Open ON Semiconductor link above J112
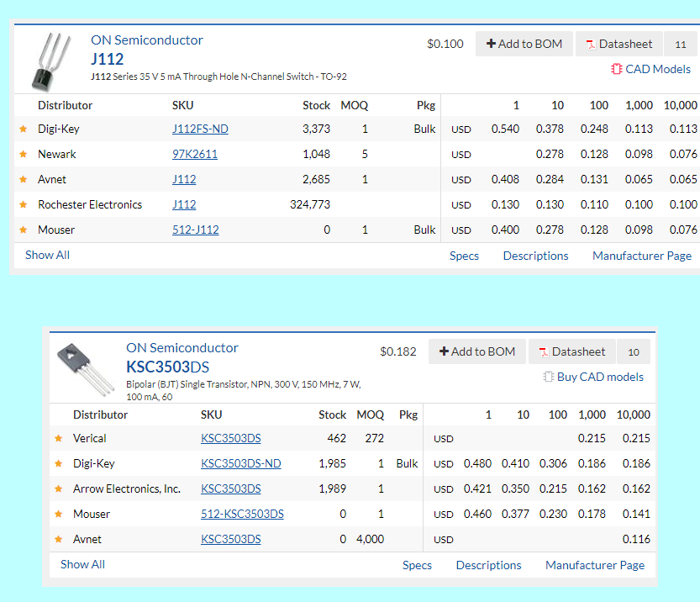This screenshot has height=602, width=700. 147,40
